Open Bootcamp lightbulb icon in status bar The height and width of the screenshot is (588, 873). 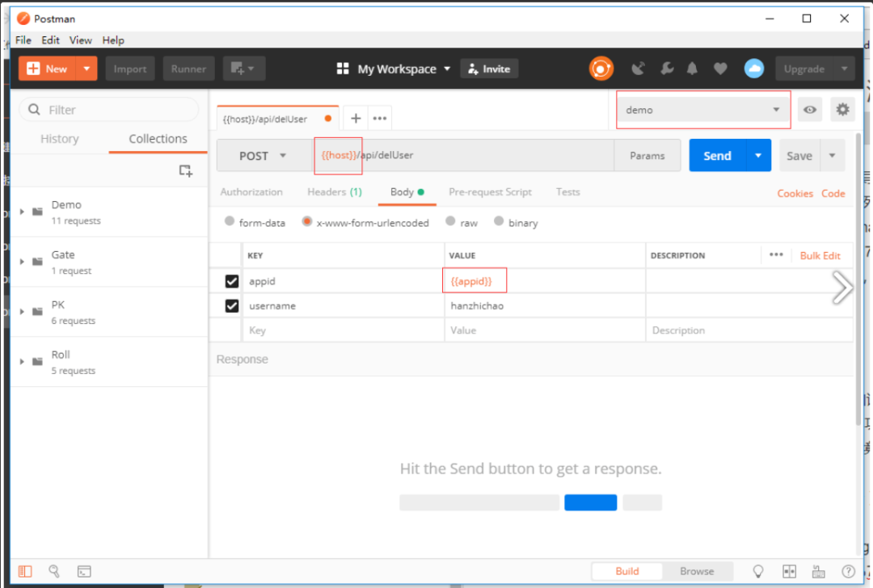point(757,571)
